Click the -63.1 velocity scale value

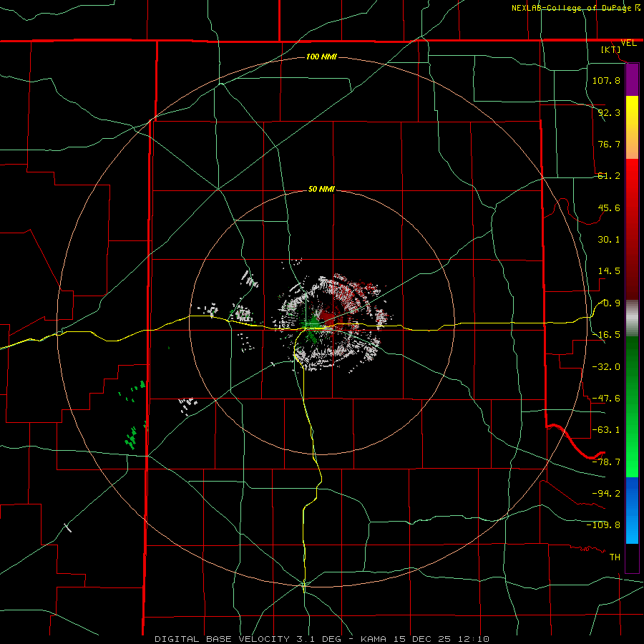click(x=606, y=430)
